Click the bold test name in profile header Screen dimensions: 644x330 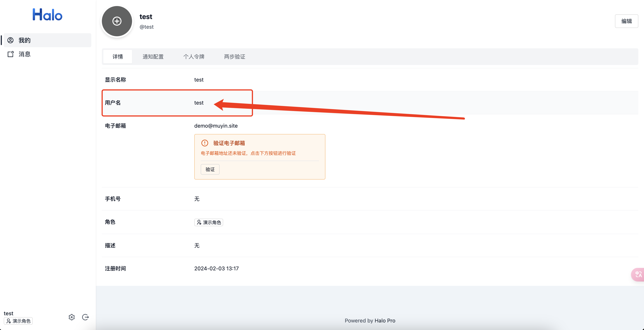click(146, 17)
